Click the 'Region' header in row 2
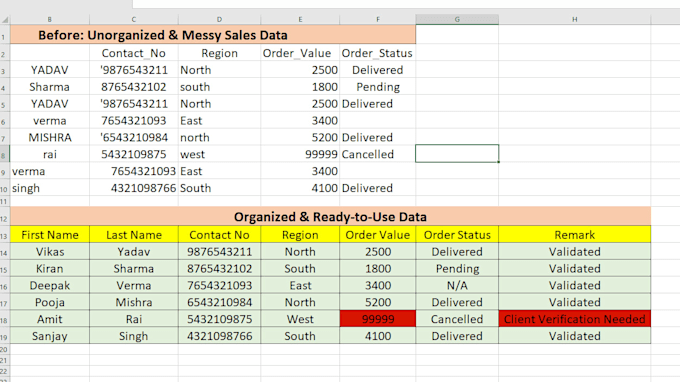 (219, 53)
